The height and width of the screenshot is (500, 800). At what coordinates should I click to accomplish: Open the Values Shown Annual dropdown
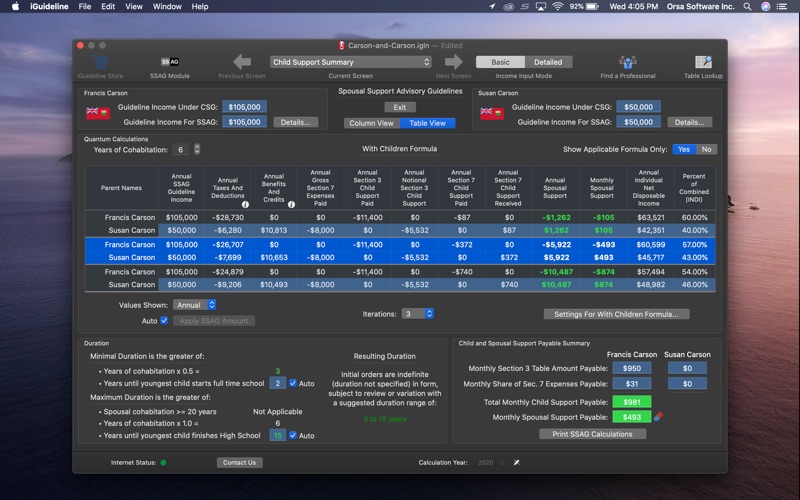click(x=194, y=305)
